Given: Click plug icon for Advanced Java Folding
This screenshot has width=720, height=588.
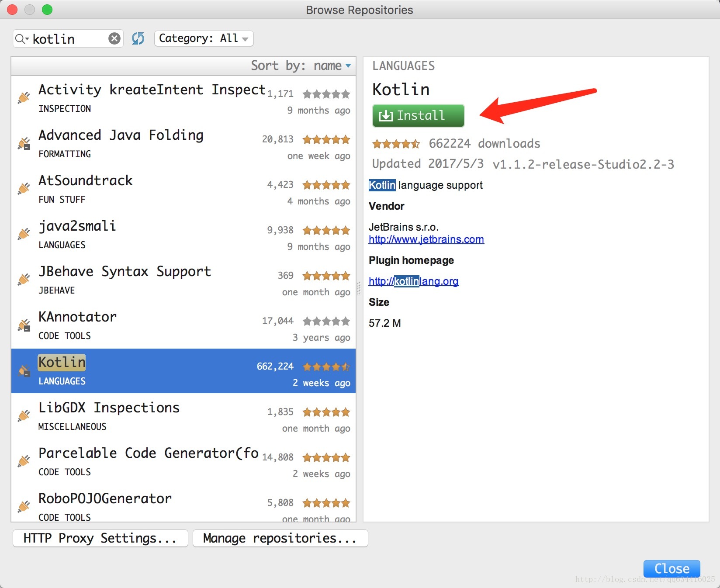Looking at the screenshot, I should click(24, 143).
